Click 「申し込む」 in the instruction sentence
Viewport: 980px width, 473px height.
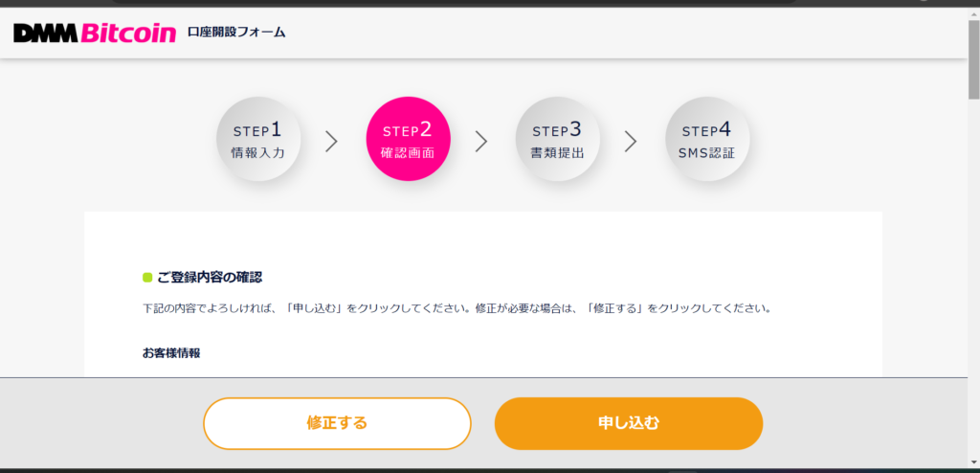[315, 309]
